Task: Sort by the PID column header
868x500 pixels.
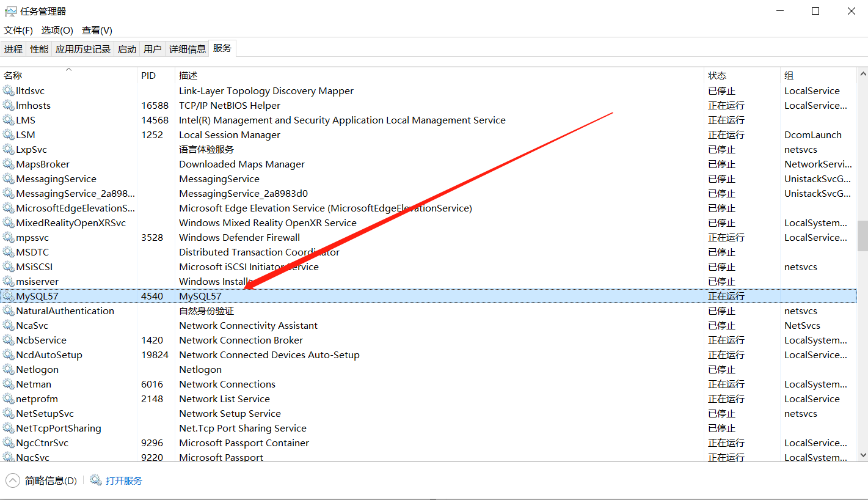Action: 156,75
